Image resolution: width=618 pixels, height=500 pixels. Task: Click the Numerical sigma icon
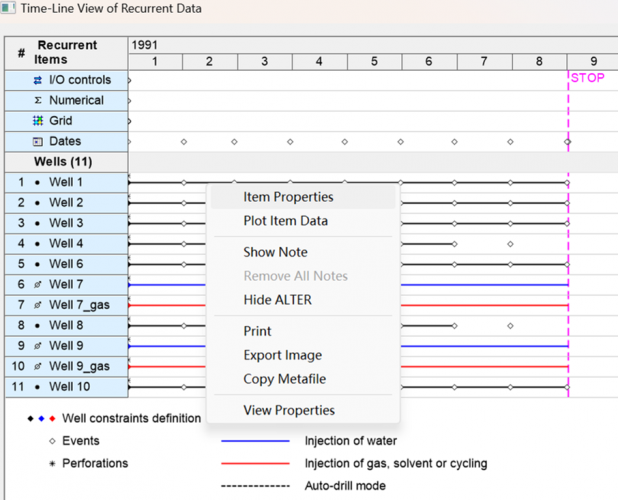click(x=38, y=101)
